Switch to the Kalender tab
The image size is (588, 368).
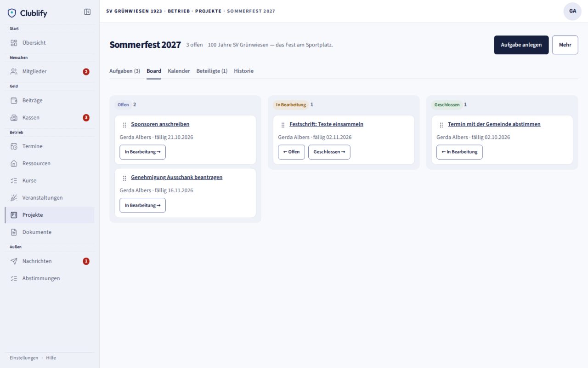179,71
